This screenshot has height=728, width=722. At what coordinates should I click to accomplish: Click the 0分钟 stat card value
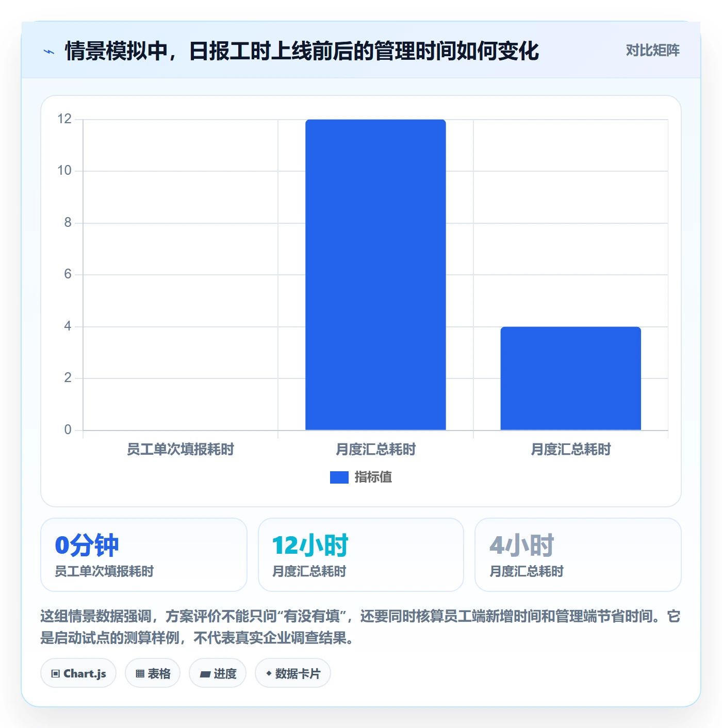coord(87,545)
